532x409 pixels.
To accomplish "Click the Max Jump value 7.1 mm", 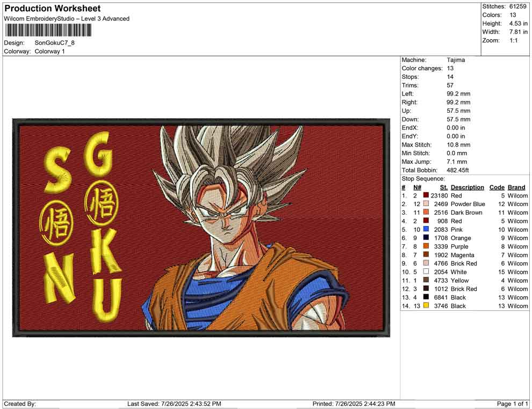I will tap(457, 162).
